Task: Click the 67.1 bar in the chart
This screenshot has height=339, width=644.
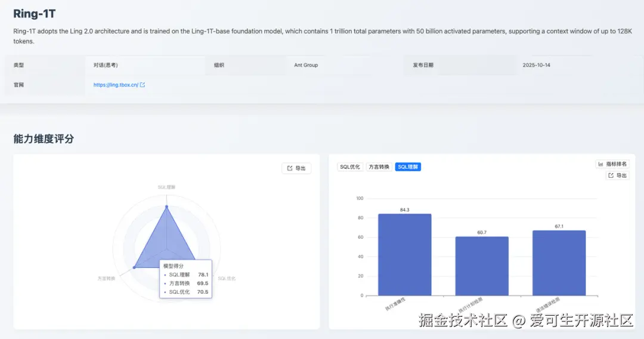Action: point(559,263)
